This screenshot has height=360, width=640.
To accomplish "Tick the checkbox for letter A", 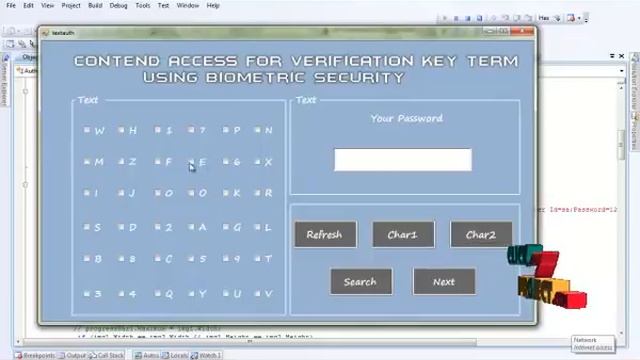I will pyautogui.click(x=191, y=227).
